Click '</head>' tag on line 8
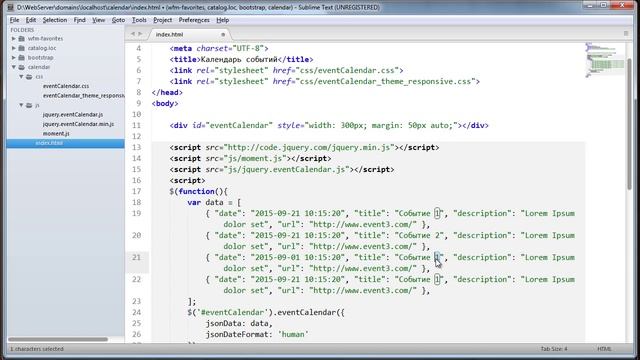This screenshot has height=360, width=640. point(167,93)
